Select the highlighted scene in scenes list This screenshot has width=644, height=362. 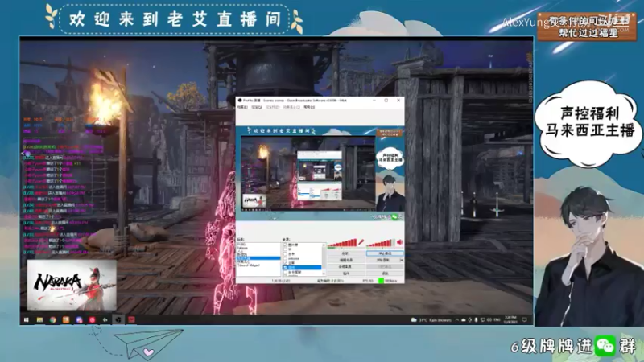[x=258, y=258]
